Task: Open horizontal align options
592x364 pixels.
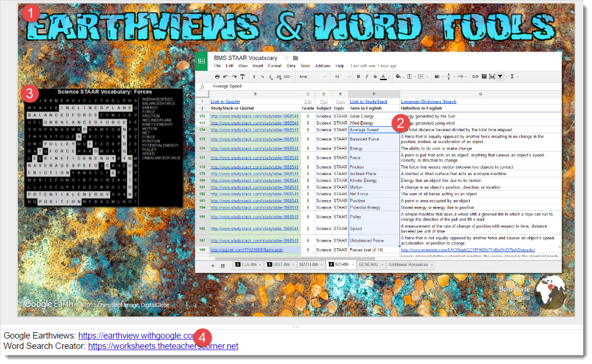Action: [437, 77]
